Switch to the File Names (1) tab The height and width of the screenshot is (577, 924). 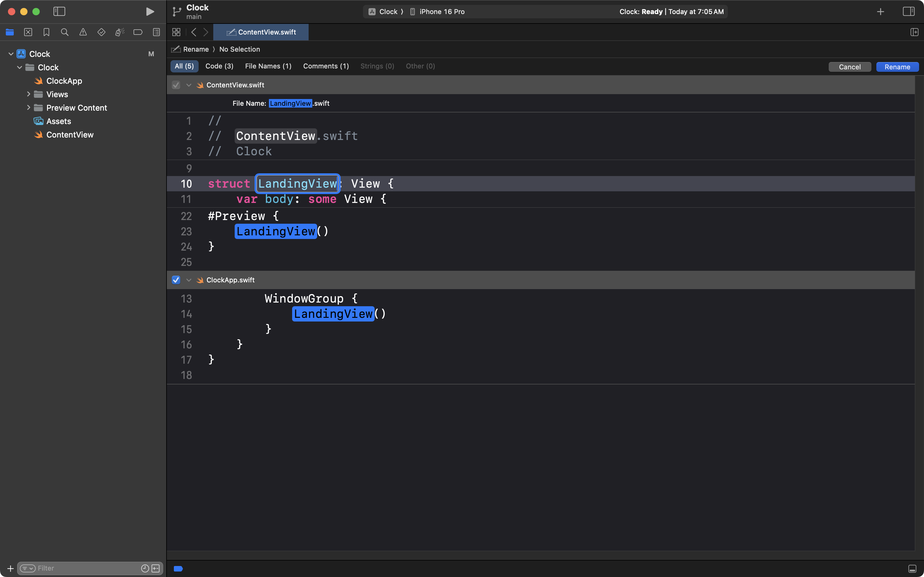click(x=268, y=66)
